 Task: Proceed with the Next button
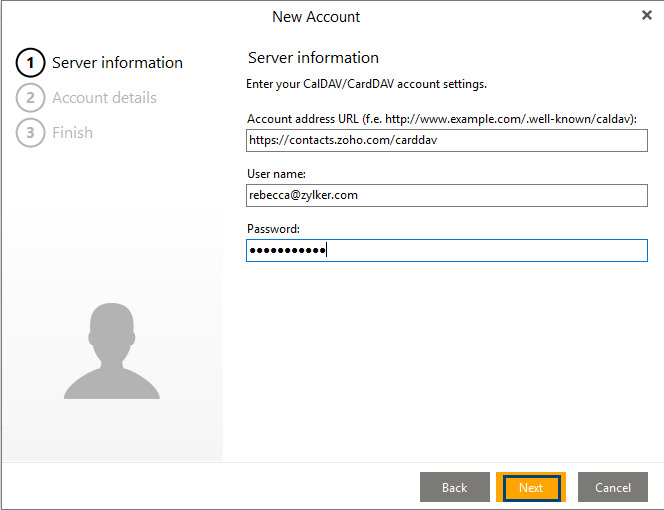(531, 487)
